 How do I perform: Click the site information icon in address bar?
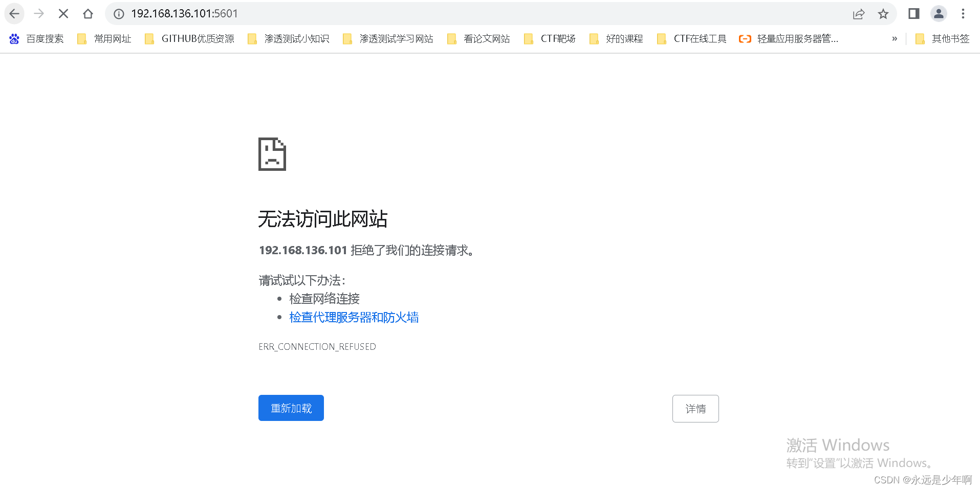pyautogui.click(x=118, y=14)
